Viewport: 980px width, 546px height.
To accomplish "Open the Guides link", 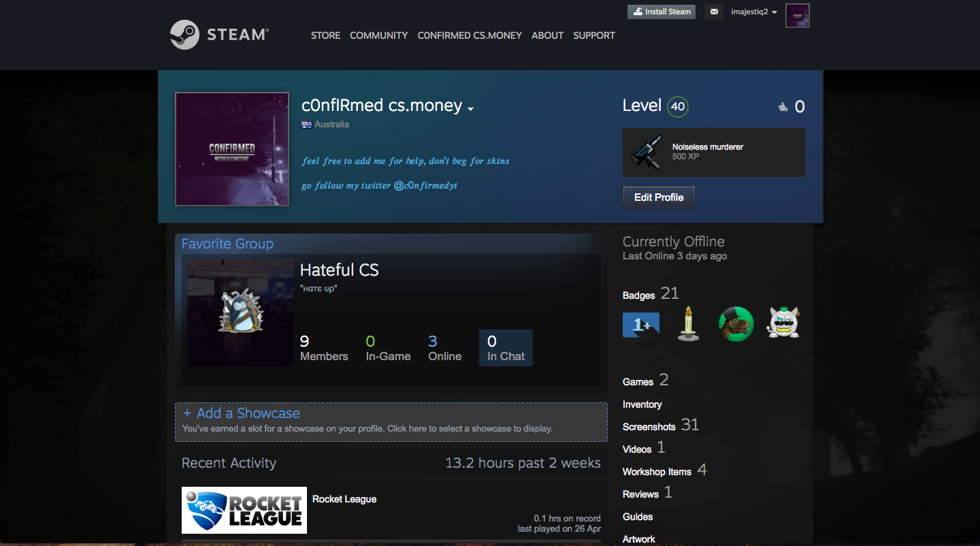I will pyautogui.click(x=638, y=517).
